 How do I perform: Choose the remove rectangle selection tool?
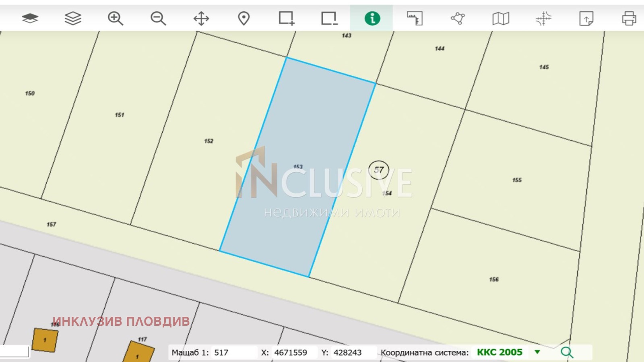329,18
